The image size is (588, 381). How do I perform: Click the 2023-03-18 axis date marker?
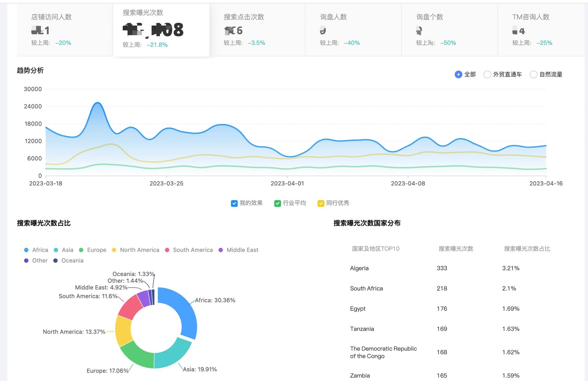click(46, 184)
